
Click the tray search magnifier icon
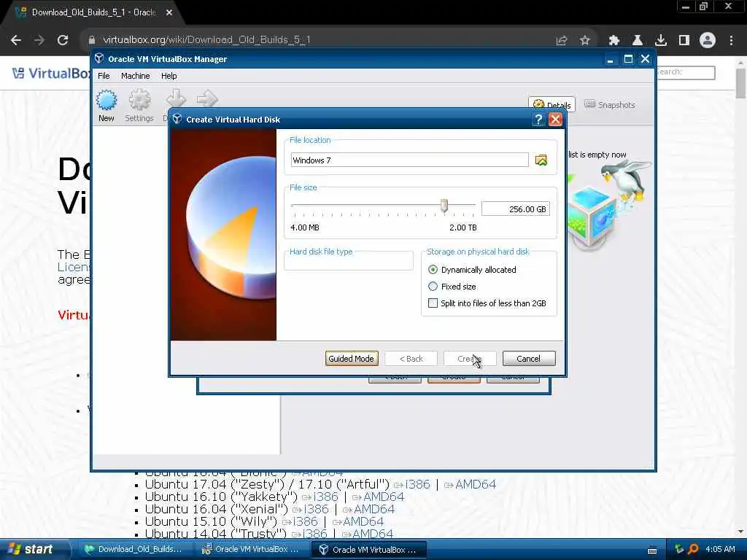pyautogui.click(x=693, y=549)
